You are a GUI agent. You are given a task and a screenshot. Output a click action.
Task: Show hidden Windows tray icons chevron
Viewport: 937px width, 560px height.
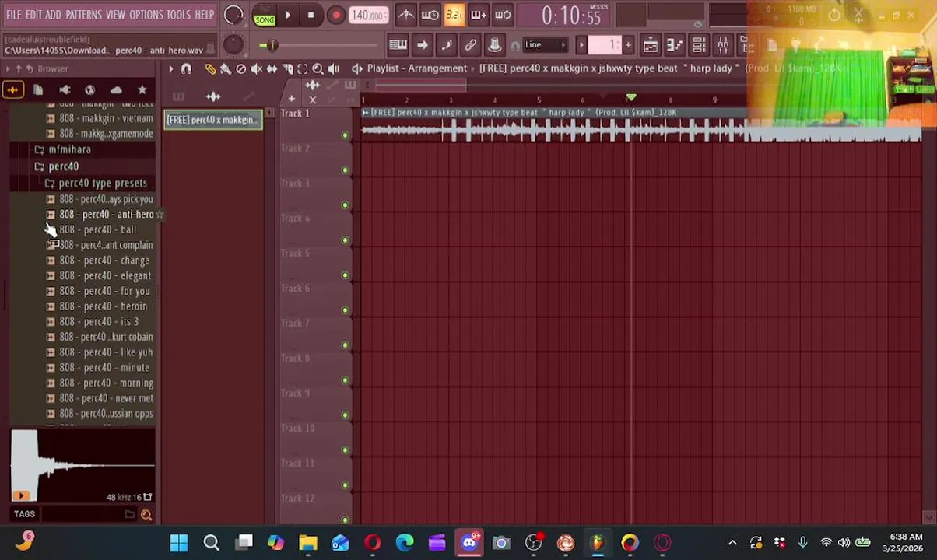point(732,543)
